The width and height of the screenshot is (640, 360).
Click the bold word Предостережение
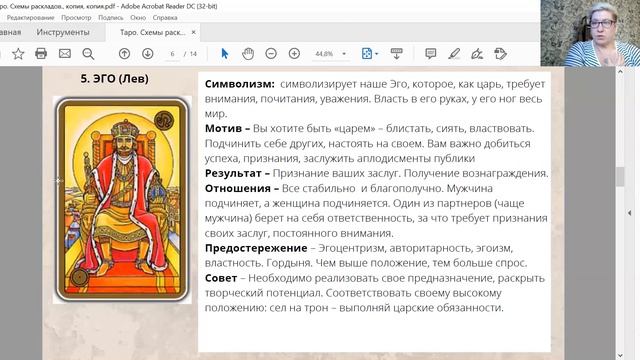pyautogui.click(x=256, y=248)
